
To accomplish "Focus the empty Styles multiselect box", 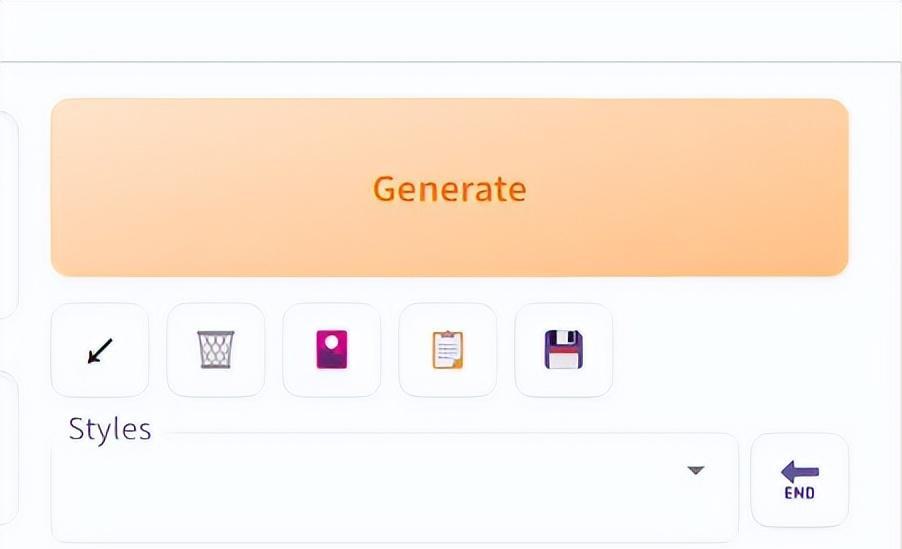I will [x=370, y=486].
